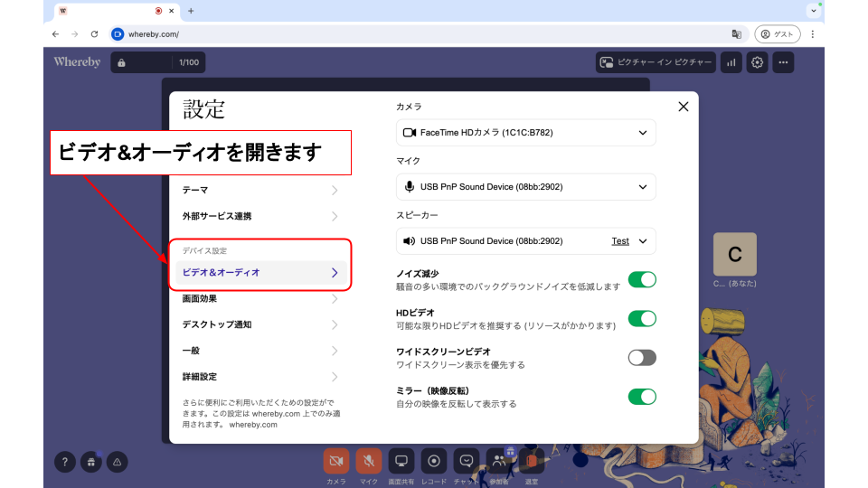The width and height of the screenshot is (868, 488).
Task: Click the help question mark icon
Action: [x=64, y=461]
